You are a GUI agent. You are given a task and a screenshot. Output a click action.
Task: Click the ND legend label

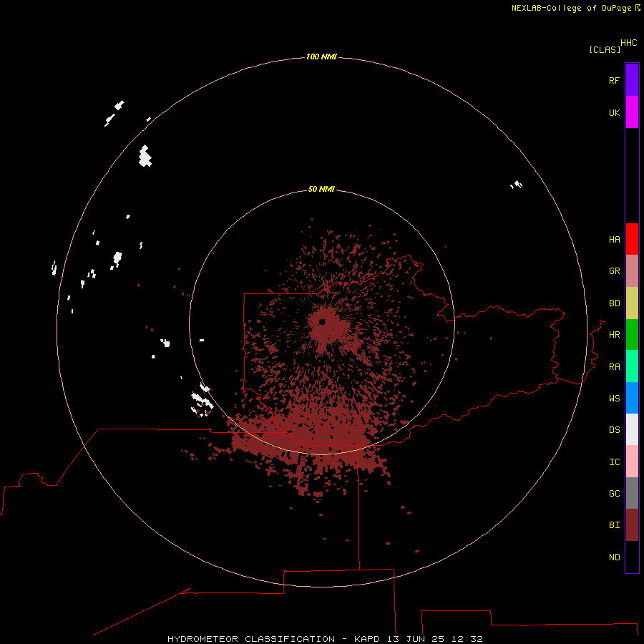tap(614, 557)
